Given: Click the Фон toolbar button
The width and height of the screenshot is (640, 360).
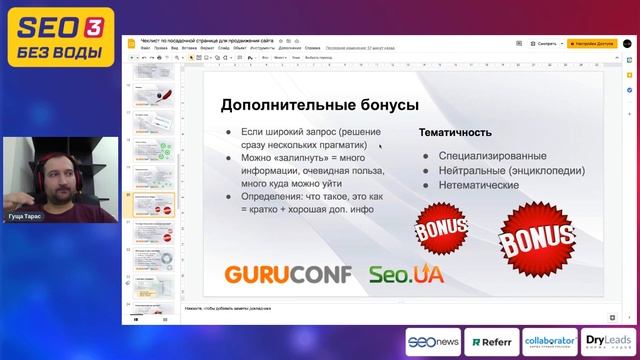Looking at the screenshot, I should pos(265,58).
